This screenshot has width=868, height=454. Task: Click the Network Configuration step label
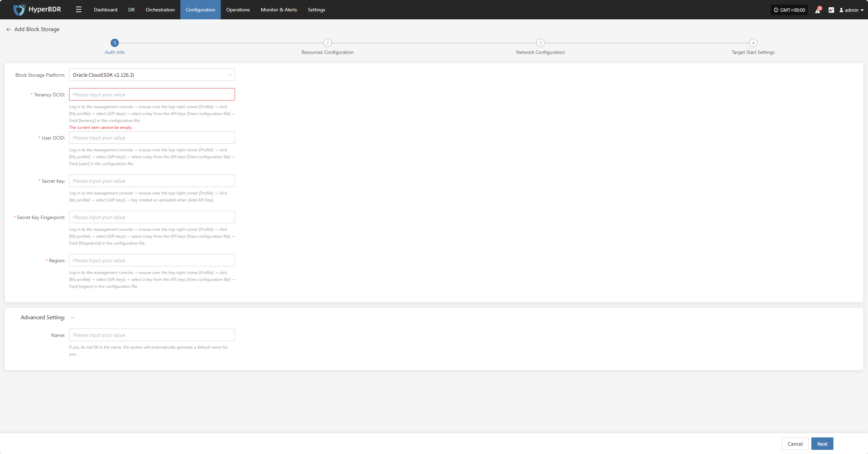540,52
